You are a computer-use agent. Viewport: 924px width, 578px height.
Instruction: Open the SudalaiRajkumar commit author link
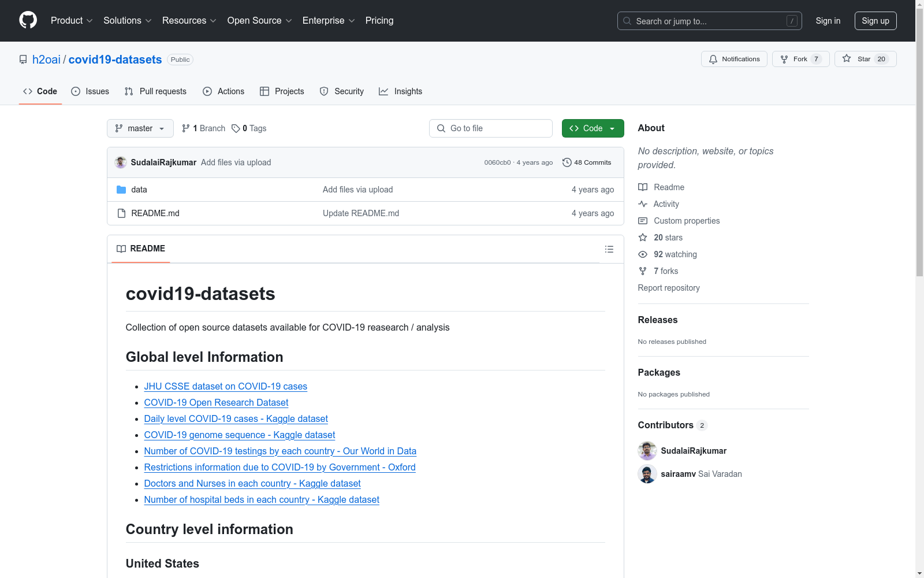click(163, 162)
